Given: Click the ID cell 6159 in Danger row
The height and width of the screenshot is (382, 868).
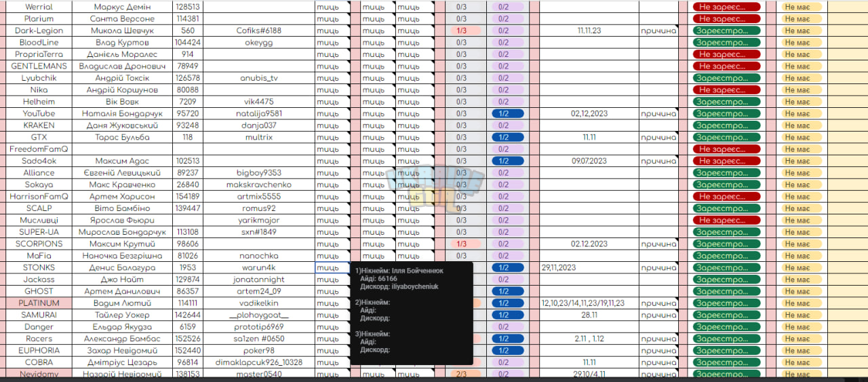Looking at the screenshot, I should coord(188,327).
